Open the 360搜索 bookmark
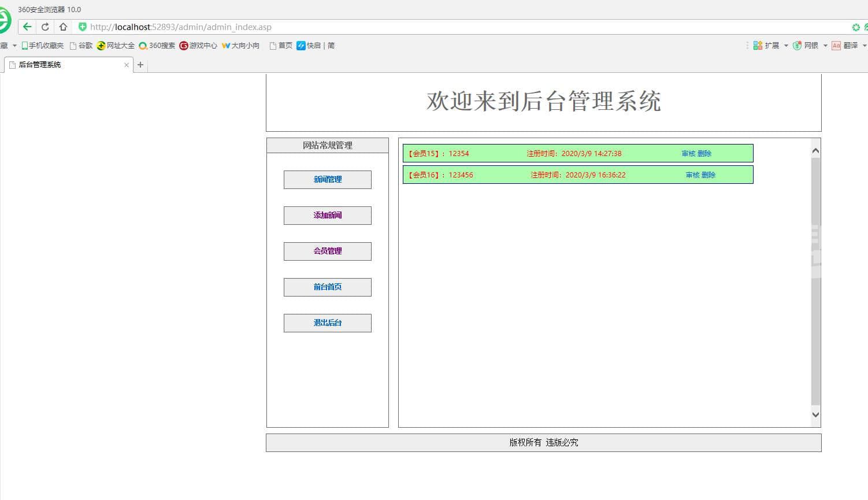Image resolution: width=868 pixels, height=500 pixels. click(x=157, y=46)
